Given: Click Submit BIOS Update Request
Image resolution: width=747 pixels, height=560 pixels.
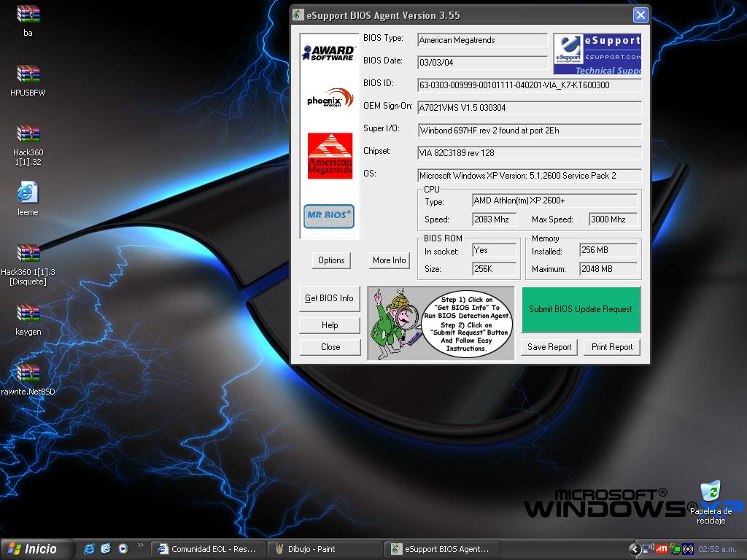Looking at the screenshot, I should click(581, 309).
